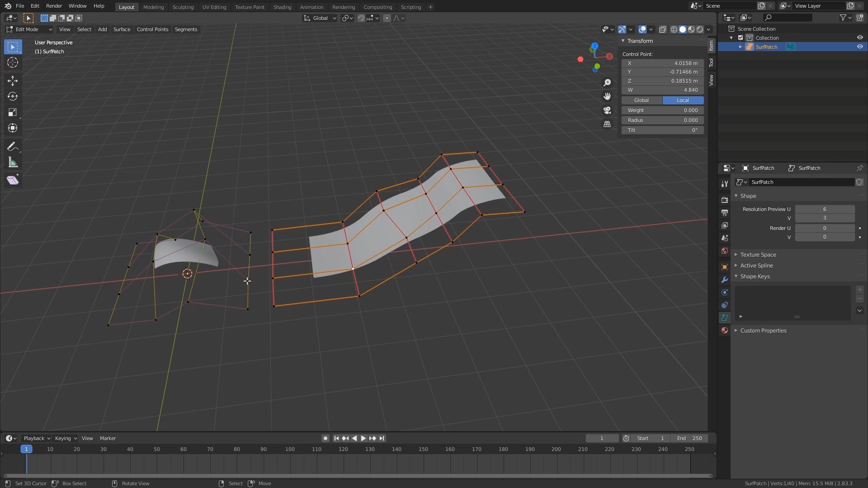Switch to the Sculpting workspace tab
Viewport: 868px width, 488px height.
tap(183, 7)
